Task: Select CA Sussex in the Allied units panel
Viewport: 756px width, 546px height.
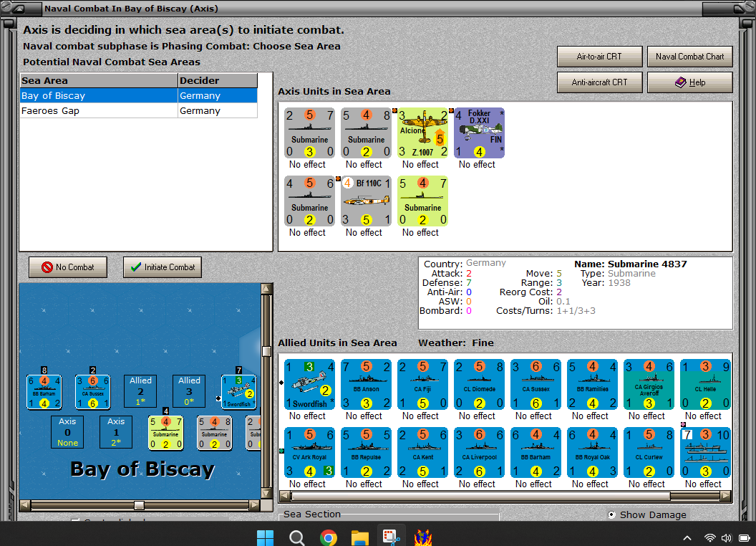Action: click(x=535, y=384)
